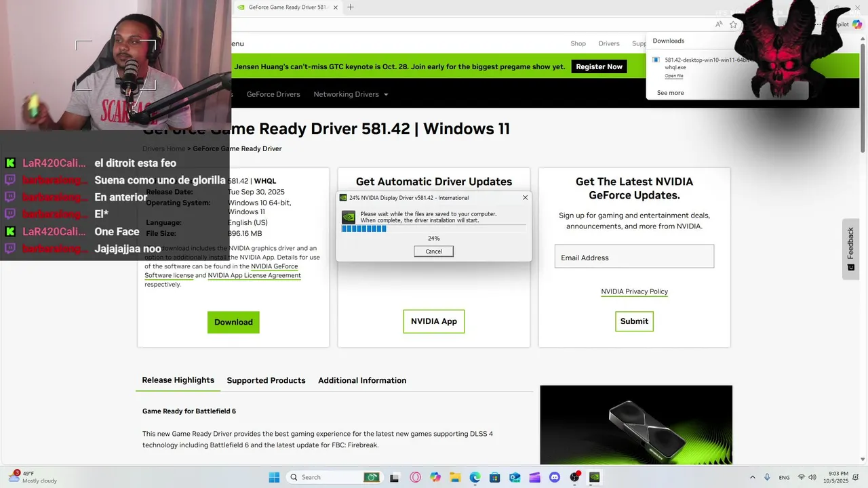Image resolution: width=868 pixels, height=488 pixels.
Task: Cancel the NVIDIA driver extraction
Action: pyautogui.click(x=433, y=251)
